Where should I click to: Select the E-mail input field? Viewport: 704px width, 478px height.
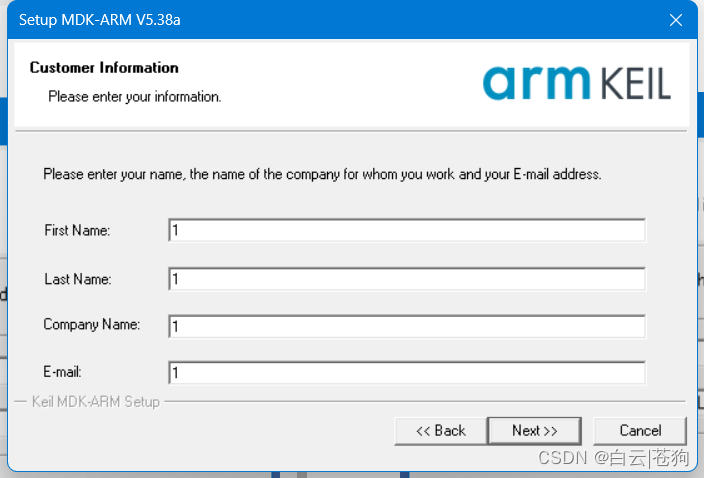[x=407, y=373]
